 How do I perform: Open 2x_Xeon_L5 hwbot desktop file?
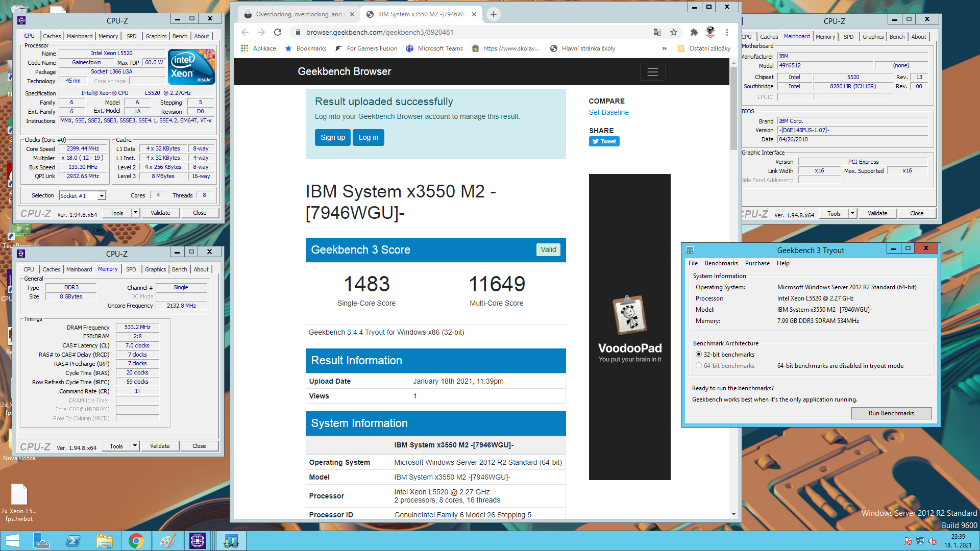point(19,503)
